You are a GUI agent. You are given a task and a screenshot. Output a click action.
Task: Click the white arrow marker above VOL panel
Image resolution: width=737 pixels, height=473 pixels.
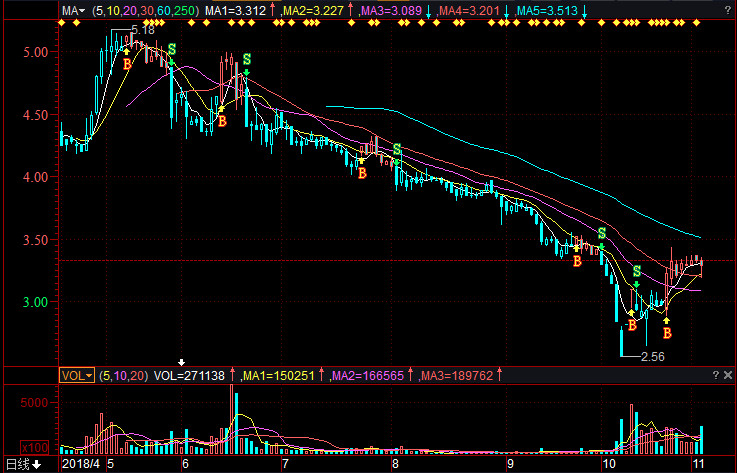point(182,362)
